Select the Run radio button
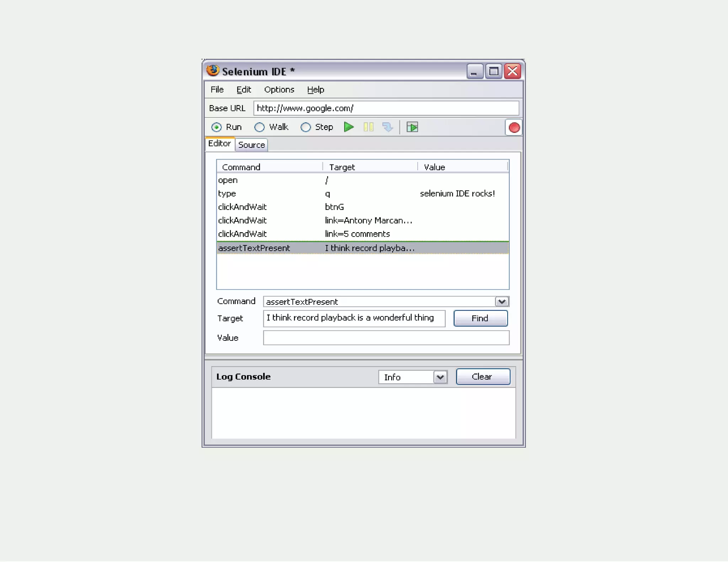The height and width of the screenshot is (562, 728). pos(216,127)
